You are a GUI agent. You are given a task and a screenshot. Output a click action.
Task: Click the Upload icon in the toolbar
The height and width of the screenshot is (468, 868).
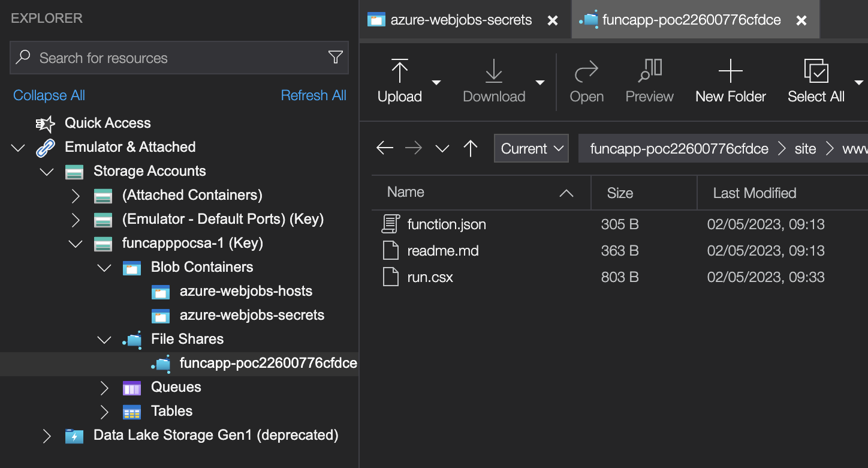click(x=399, y=71)
